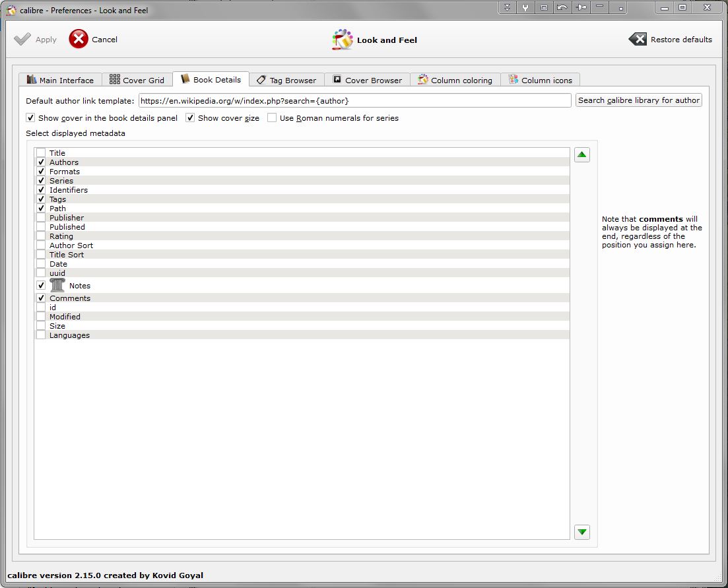The image size is (728, 588).
Task: Toggle the Show cover size checkbox
Action: tap(190, 118)
